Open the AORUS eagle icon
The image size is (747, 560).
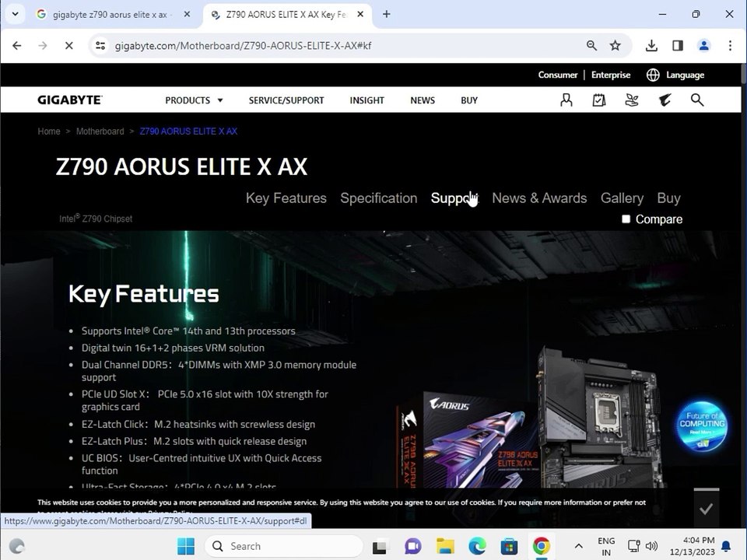(x=665, y=100)
